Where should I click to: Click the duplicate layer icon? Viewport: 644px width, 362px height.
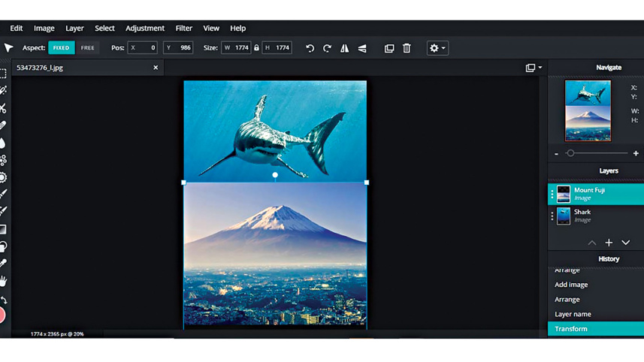(x=389, y=48)
